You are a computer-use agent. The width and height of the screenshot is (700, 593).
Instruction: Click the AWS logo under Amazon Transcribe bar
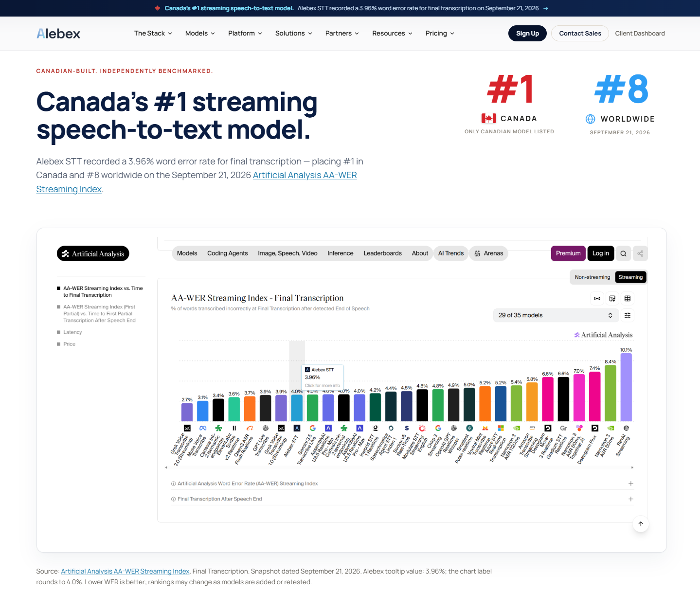click(x=532, y=428)
